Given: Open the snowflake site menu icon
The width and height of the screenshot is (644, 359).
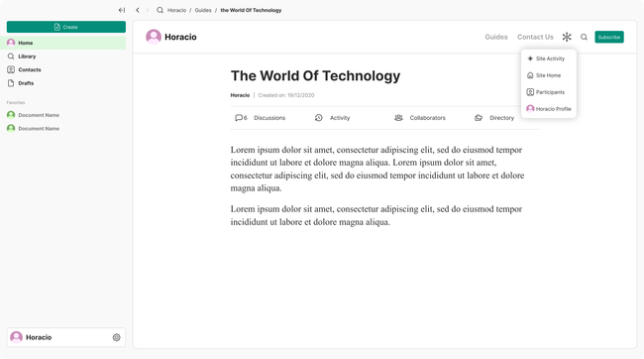Looking at the screenshot, I should click(x=567, y=37).
